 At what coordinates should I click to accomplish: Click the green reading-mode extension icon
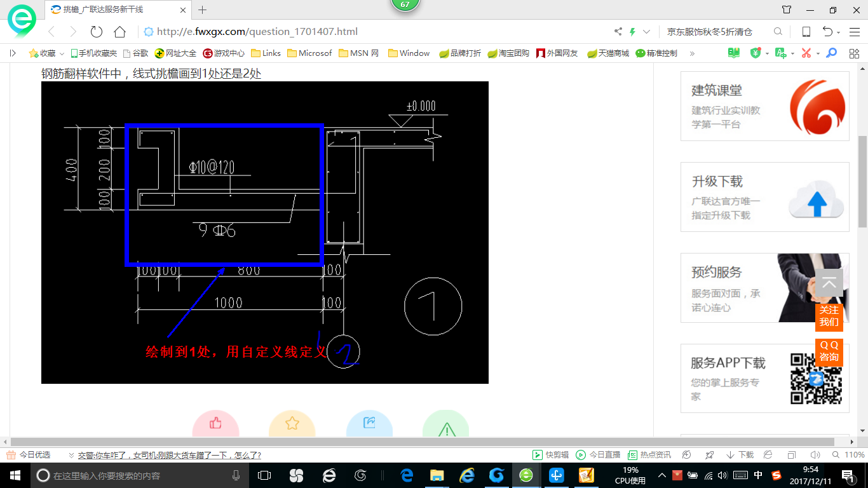pos(734,53)
